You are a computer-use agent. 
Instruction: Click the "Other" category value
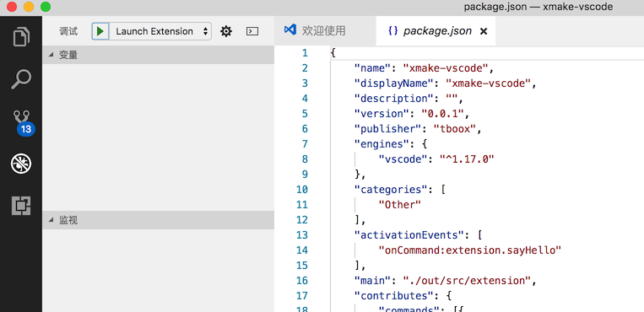pos(399,205)
